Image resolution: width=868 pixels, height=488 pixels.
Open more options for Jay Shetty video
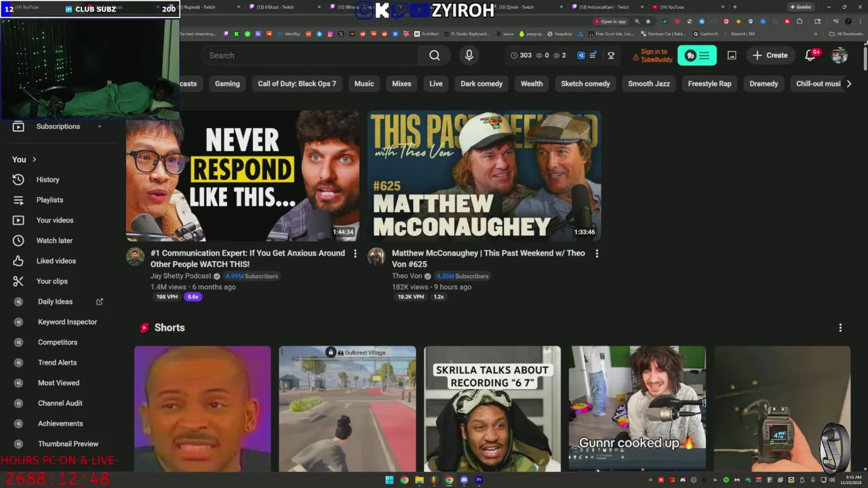coord(355,253)
